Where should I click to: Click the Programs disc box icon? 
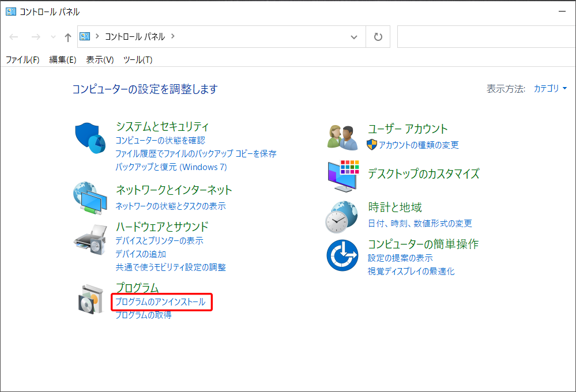tap(91, 299)
